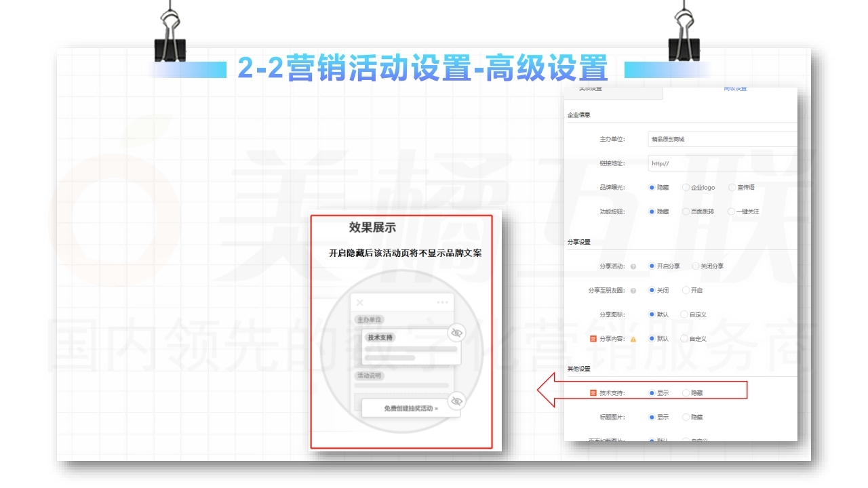Click the 主办单位 input field
868x488 pixels.
point(722,139)
